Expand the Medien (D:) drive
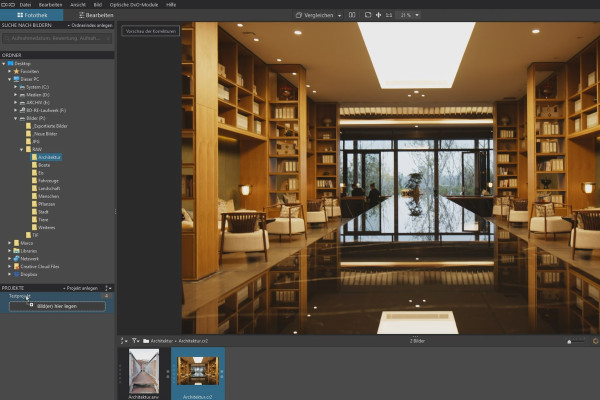 pyautogui.click(x=16, y=95)
